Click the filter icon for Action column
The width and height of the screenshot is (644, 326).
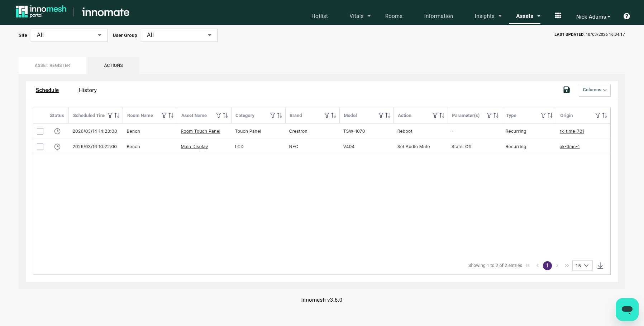(x=435, y=115)
